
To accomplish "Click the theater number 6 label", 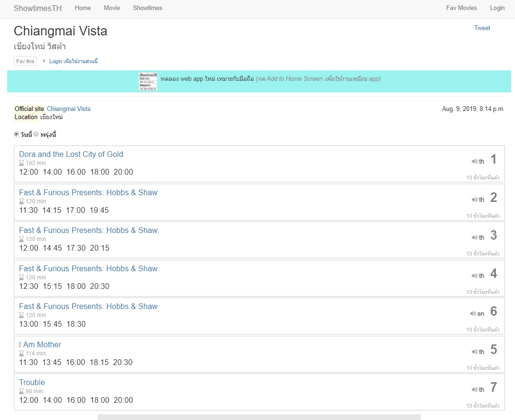I will 493,311.
